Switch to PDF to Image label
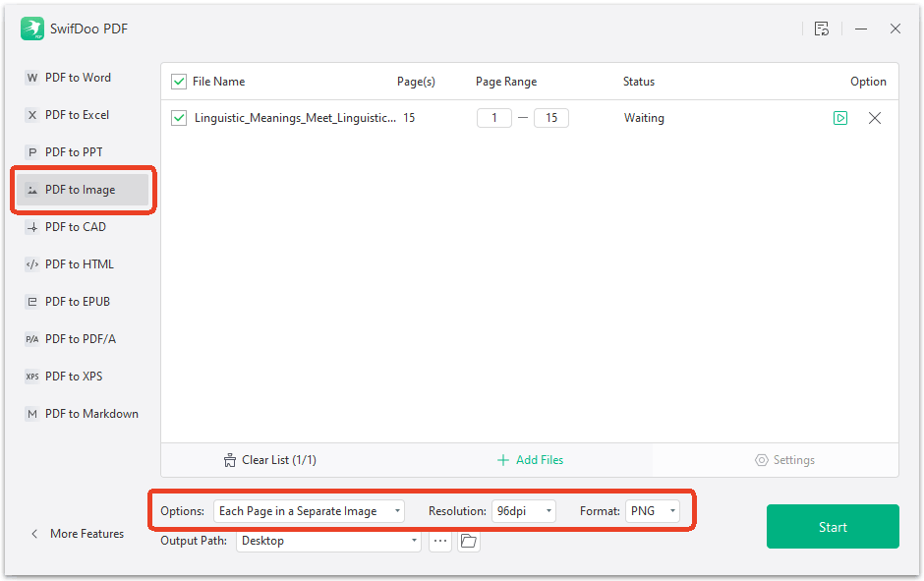Viewport: 924px width, 581px height. click(81, 190)
